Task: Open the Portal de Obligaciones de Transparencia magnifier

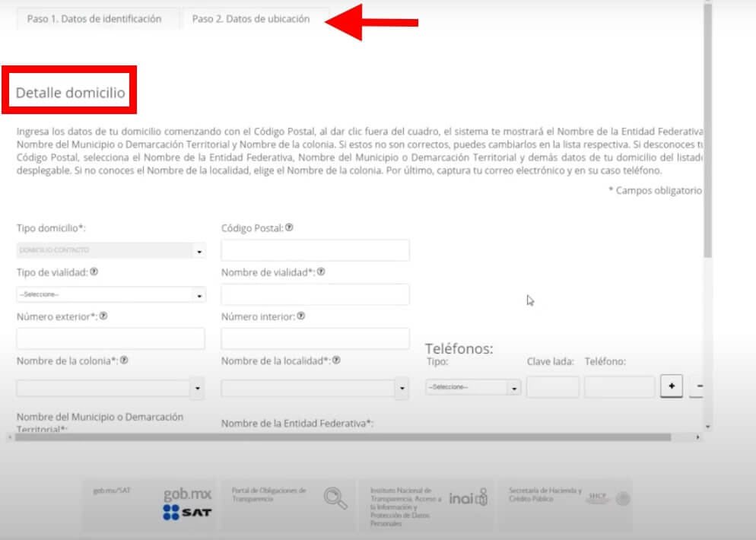Action: [x=335, y=498]
